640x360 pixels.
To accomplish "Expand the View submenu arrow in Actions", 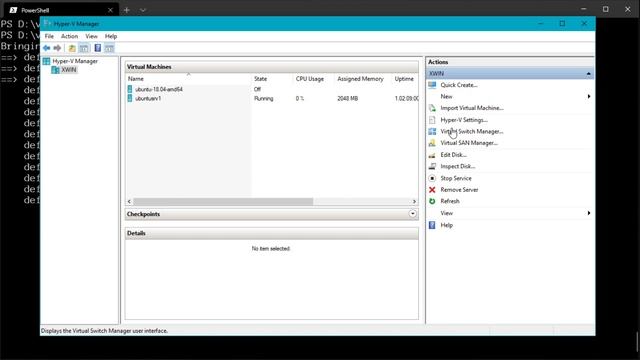I will click(589, 213).
